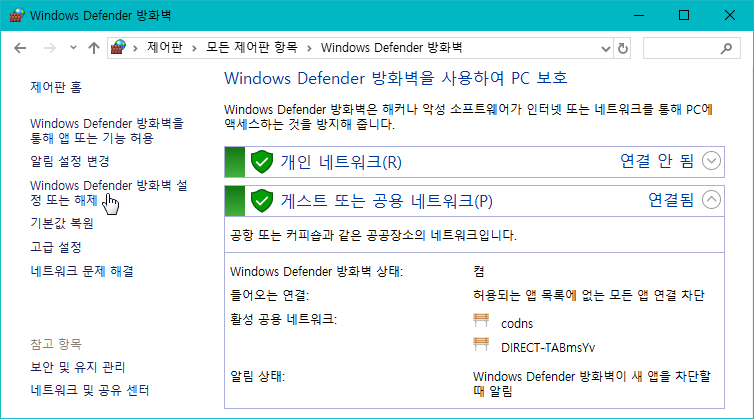The height and width of the screenshot is (419, 754).
Task: Click the Windows Defender 방화벽 breadcrumb
Action: point(391,48)
